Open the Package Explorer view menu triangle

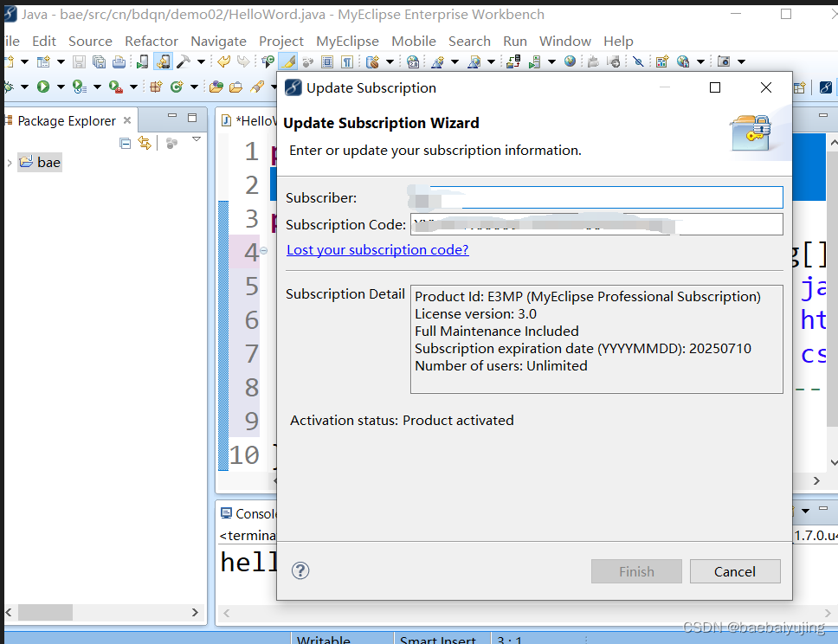click(x=197, y=139)
